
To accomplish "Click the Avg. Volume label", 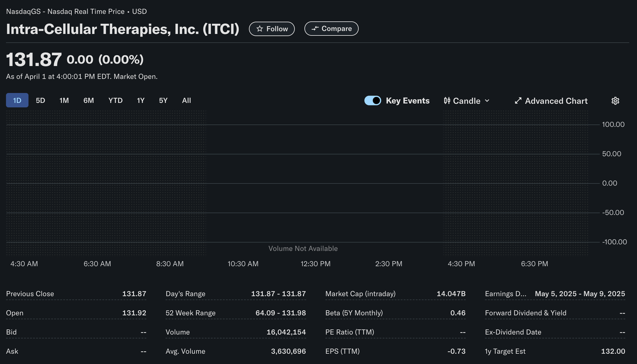I will (x=186, y=351).
